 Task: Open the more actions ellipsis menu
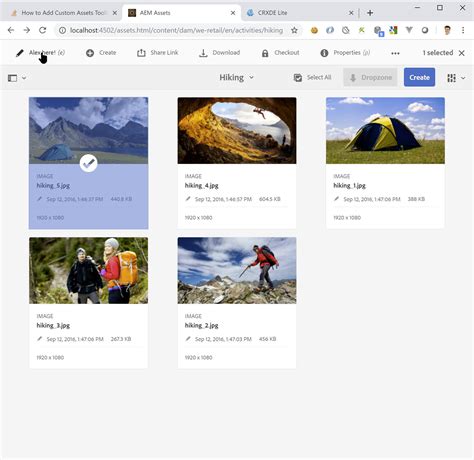point(395,53)
